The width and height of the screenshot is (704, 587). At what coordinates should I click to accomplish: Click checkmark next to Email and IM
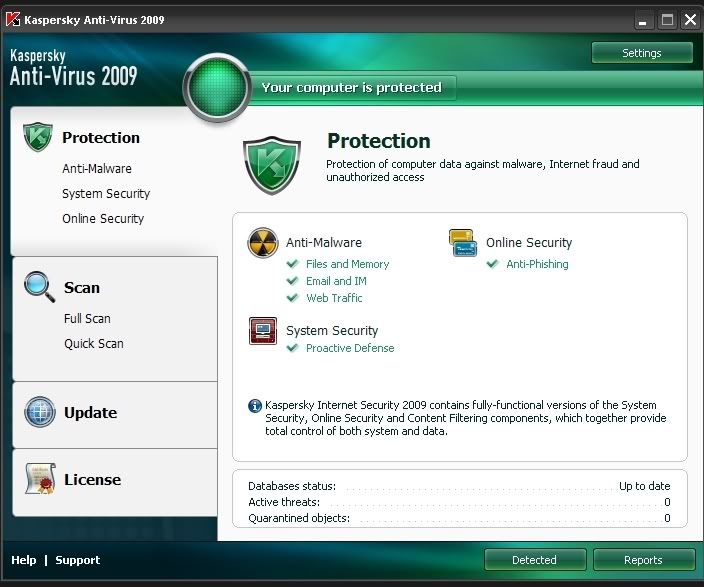coord(293,281)
